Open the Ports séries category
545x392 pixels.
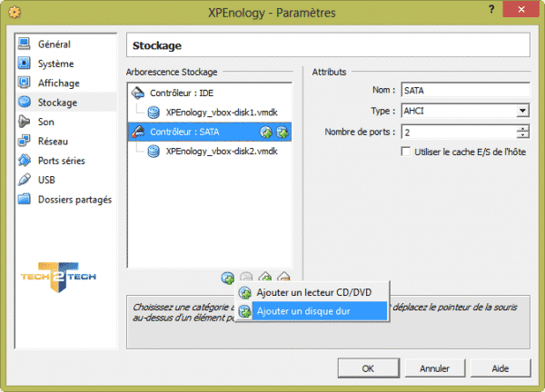66,161
